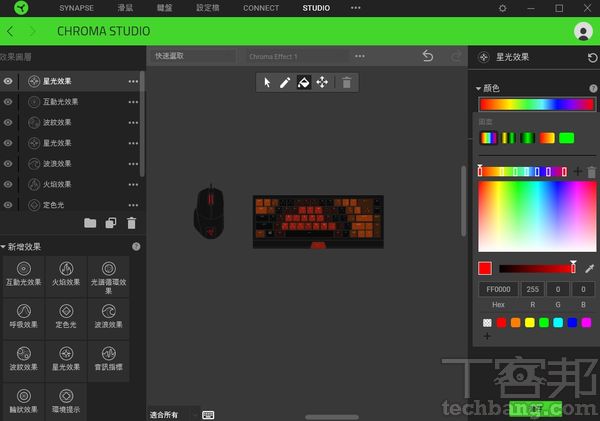Viewport: 600px width, 421px height.
Task: Reset 星光效果 settings with circular arrow
Action: pos(592,57)
